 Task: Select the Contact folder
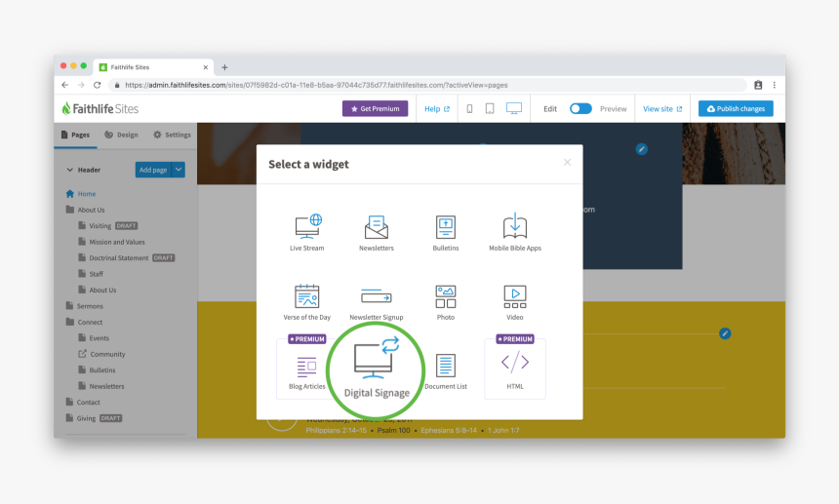tap(82, 402)
